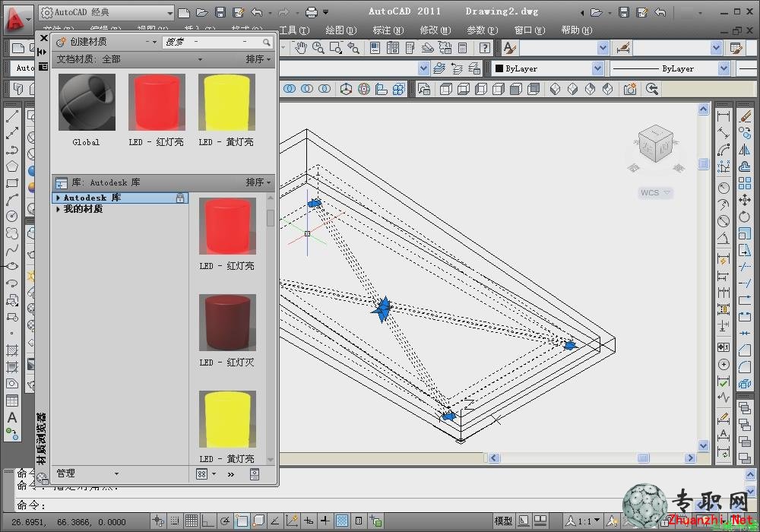This screenshot has width=760, height=532.
Task: Open the 管理 dropdown in material browser
Action: coord(87,473)
